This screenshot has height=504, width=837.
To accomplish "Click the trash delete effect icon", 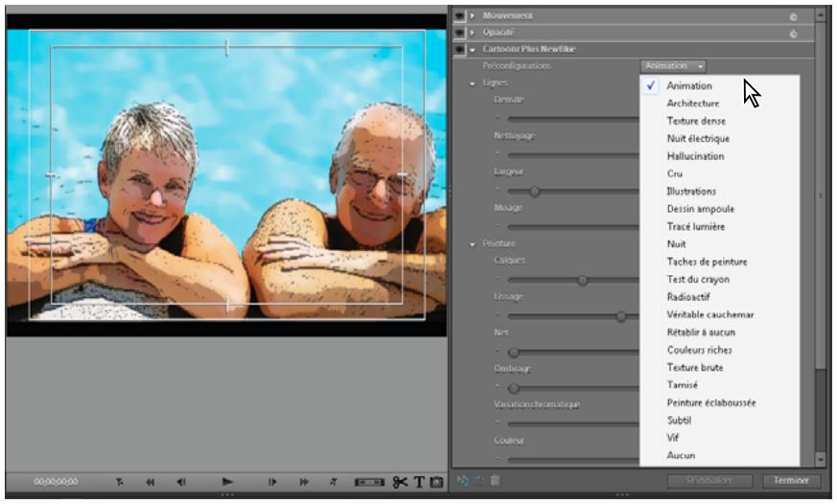I will (495, 481).
